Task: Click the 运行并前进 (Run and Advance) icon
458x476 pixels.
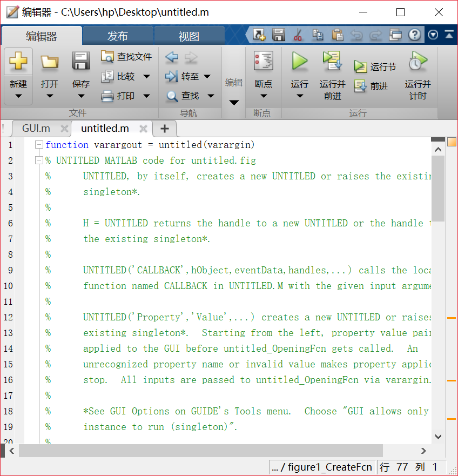Action: tap(332, 61)
